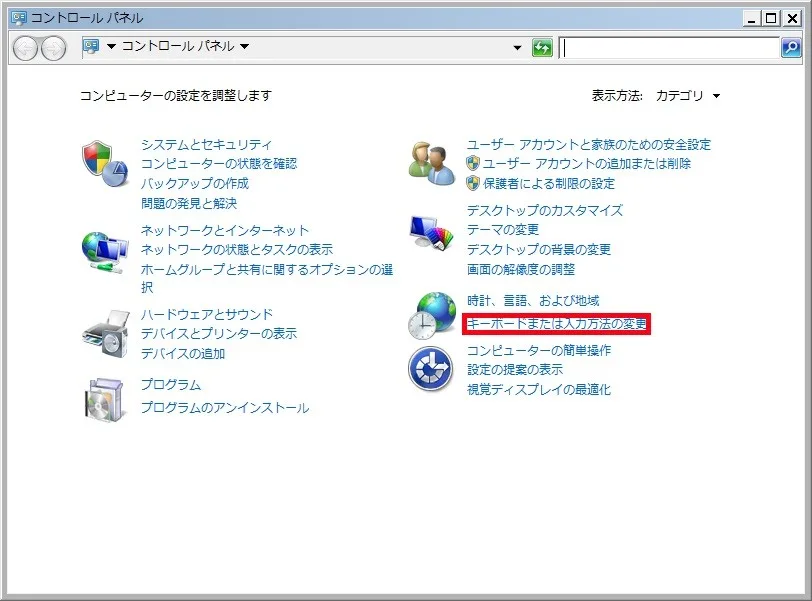Click プログラムのアンインストール link

[x=225, y=407]
